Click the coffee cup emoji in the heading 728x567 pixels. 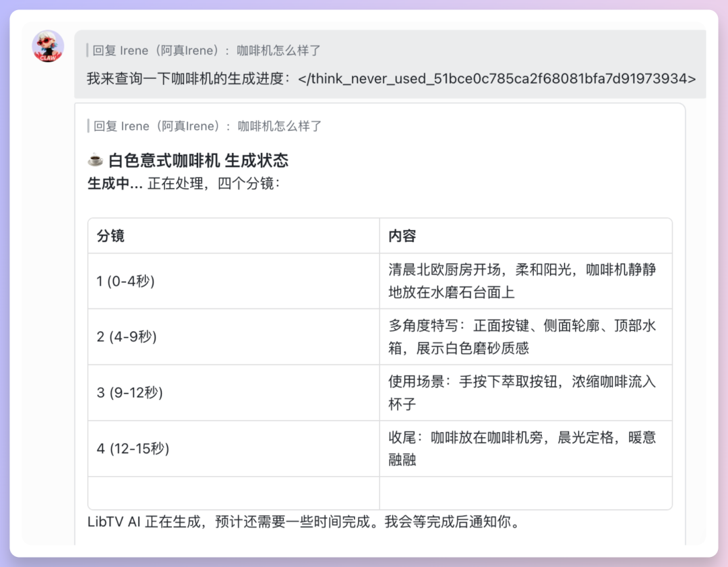pos(95,160)
